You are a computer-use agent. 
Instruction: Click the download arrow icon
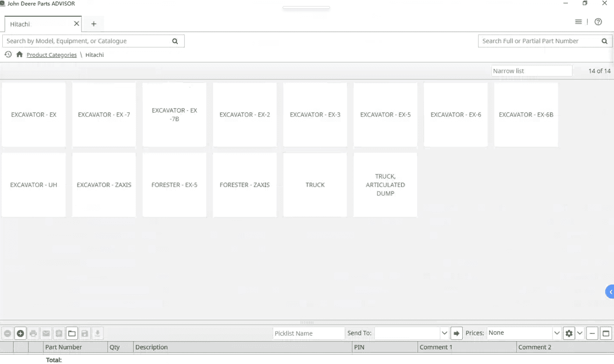97,333
